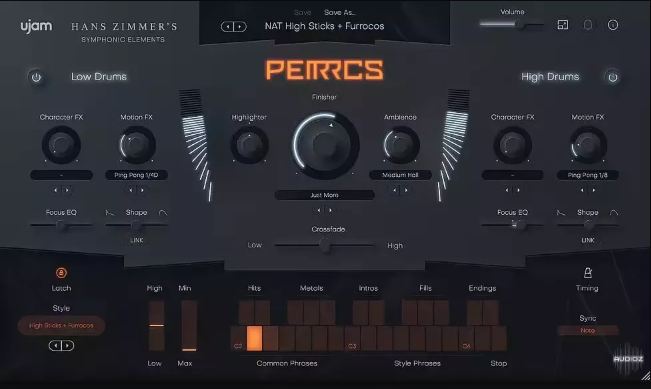Click the highlighted orange phrase key near C2
Viewport: 651px width, 389px height.
click(x=254, y=338)
